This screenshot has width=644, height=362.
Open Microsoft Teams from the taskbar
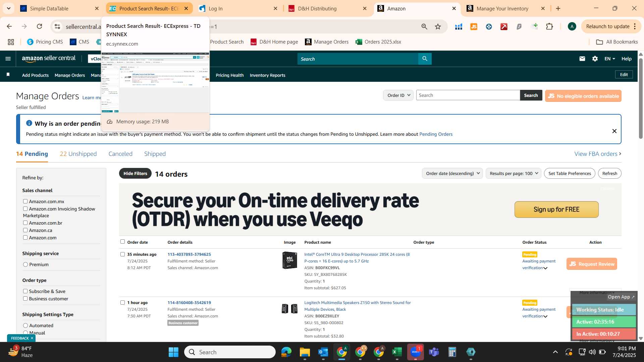coord(434,352)
